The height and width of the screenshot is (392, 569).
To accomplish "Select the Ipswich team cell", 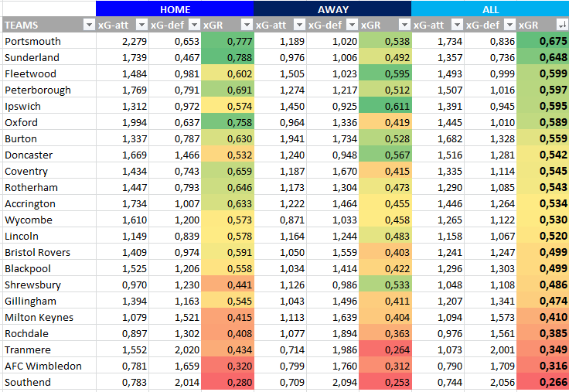I will point(49,106).
